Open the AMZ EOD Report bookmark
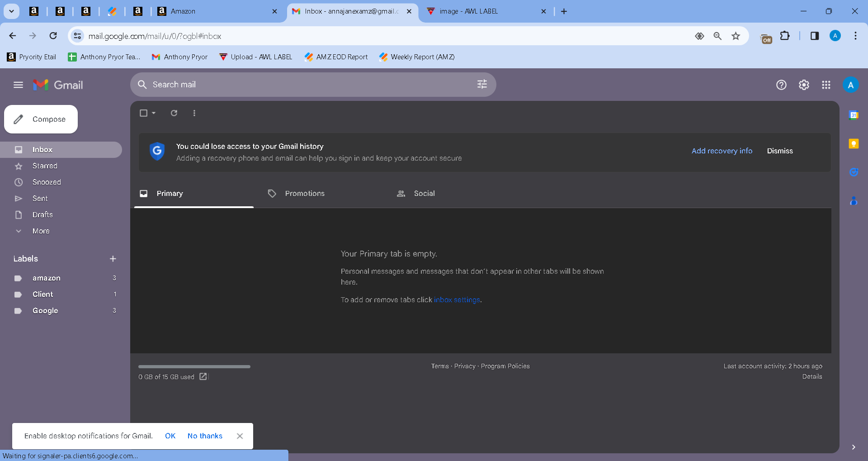This screenshot has height=461, width=868. [x=336, y=57]
